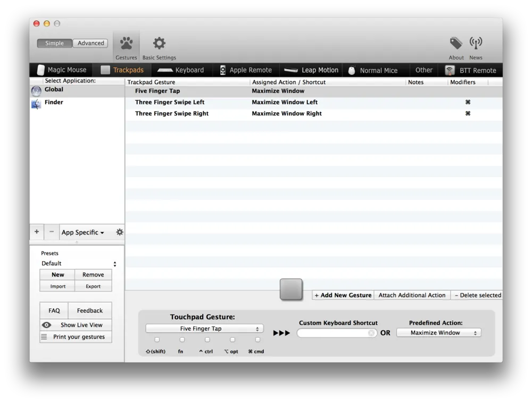Open the App Specific dropdown
This screenshot has height=403, width=532.
pos(82,232)
